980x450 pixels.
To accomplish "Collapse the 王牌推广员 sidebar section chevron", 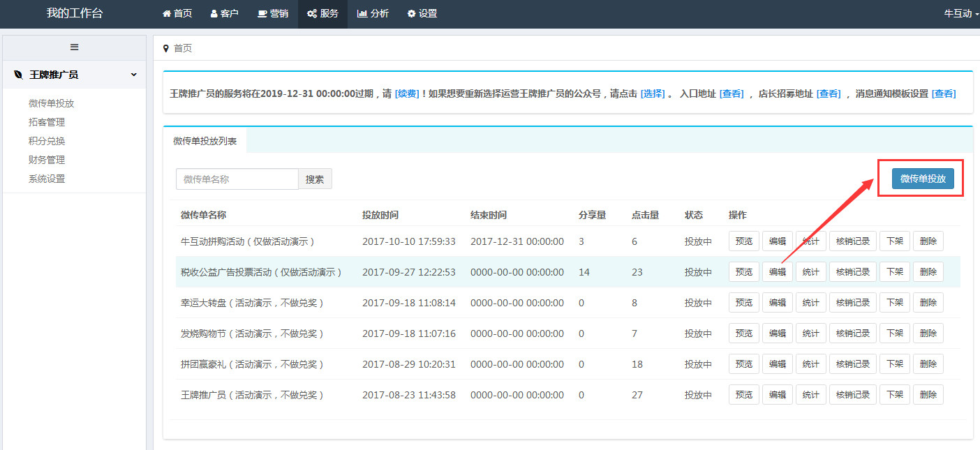I will [x=133, y=75].
